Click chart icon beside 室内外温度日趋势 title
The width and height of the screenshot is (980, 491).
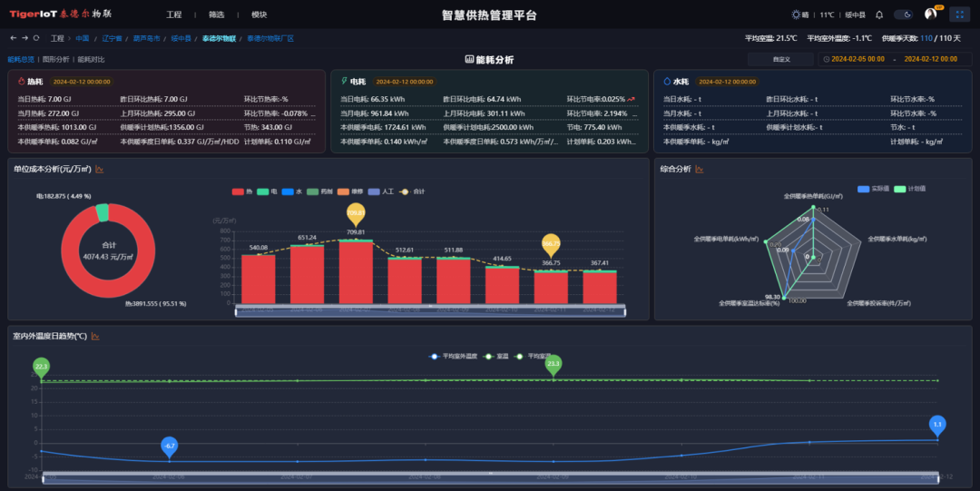95,336
